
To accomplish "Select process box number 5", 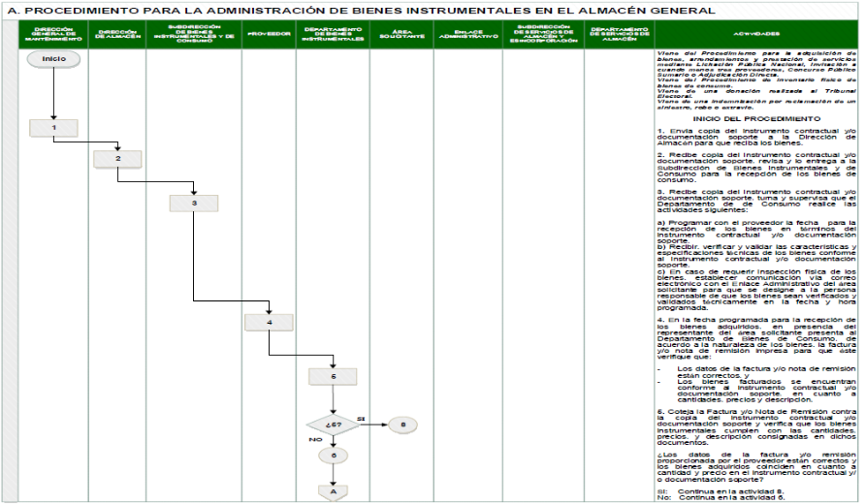I will tap(333, 375).
